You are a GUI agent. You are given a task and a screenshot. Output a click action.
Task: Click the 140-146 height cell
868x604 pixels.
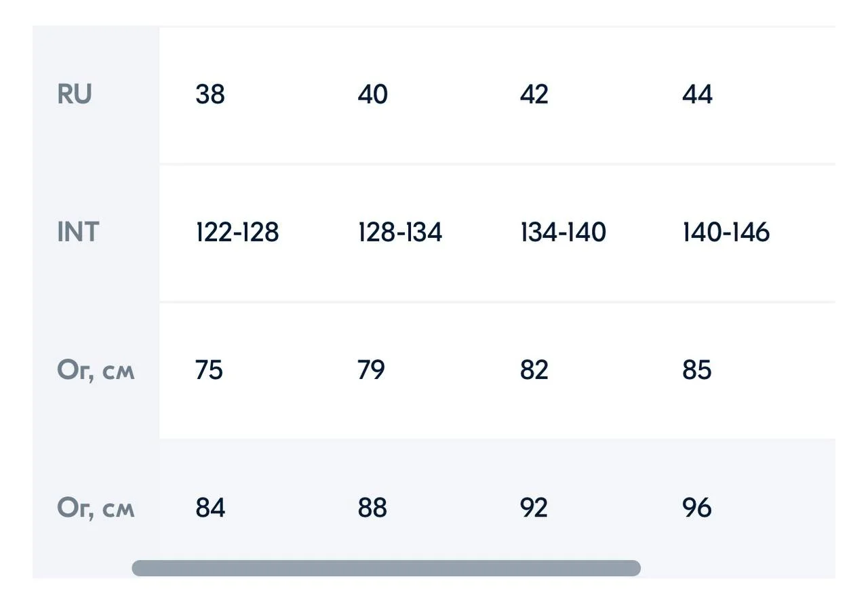[x=726, y=232]
